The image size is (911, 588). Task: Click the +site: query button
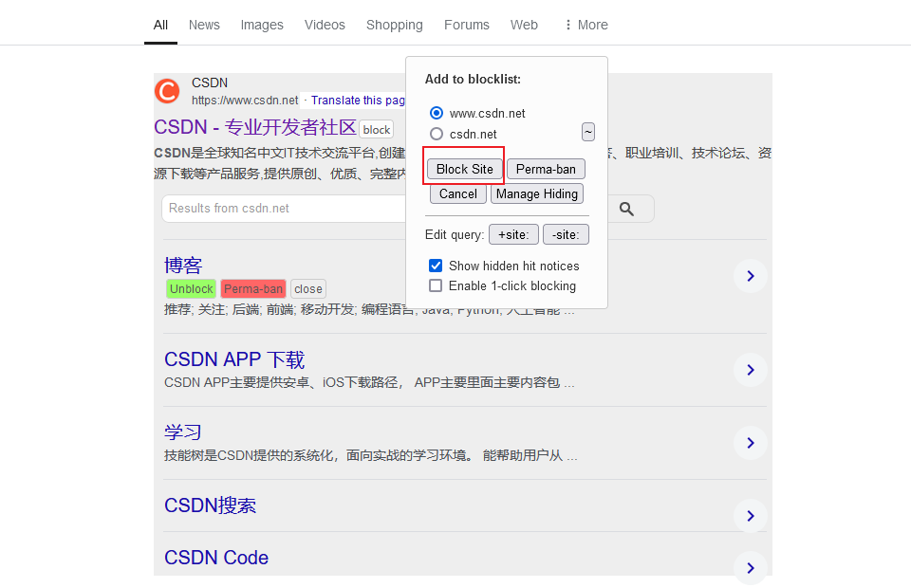click(513, 234)
